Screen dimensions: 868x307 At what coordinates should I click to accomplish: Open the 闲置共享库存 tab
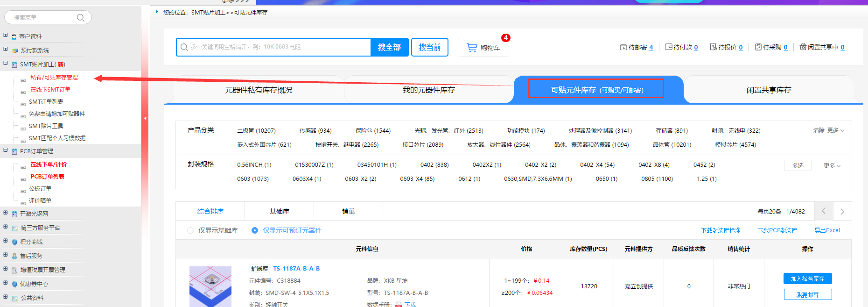tap(769, 90)
